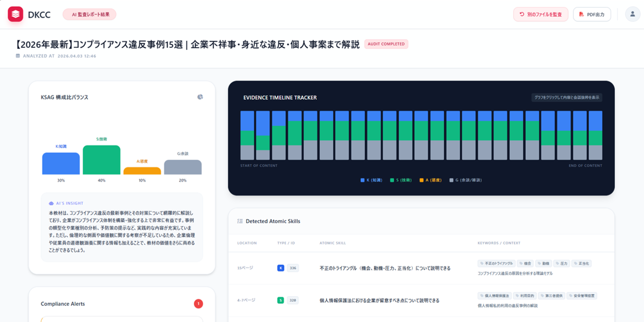Screen dimensions: 644x322
Task: Click the 不正のトライアングル atomic skill text
Action: coord(385,268)
